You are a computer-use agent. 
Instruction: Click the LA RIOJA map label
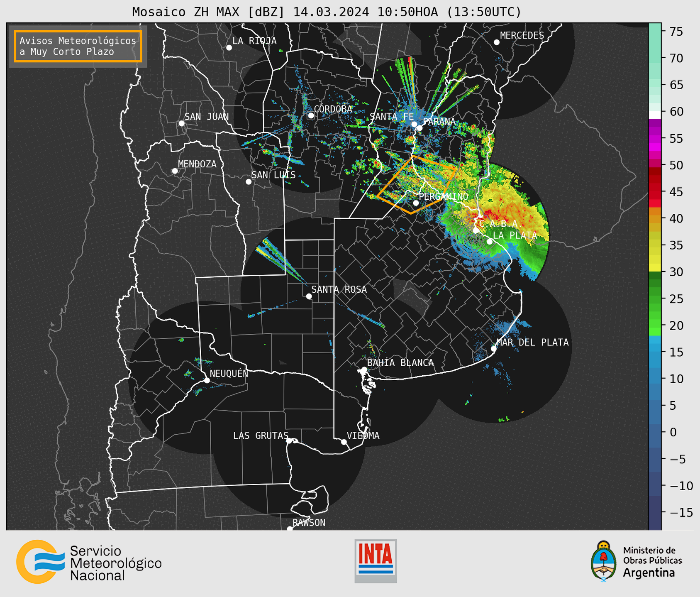(x=254, y=41)
